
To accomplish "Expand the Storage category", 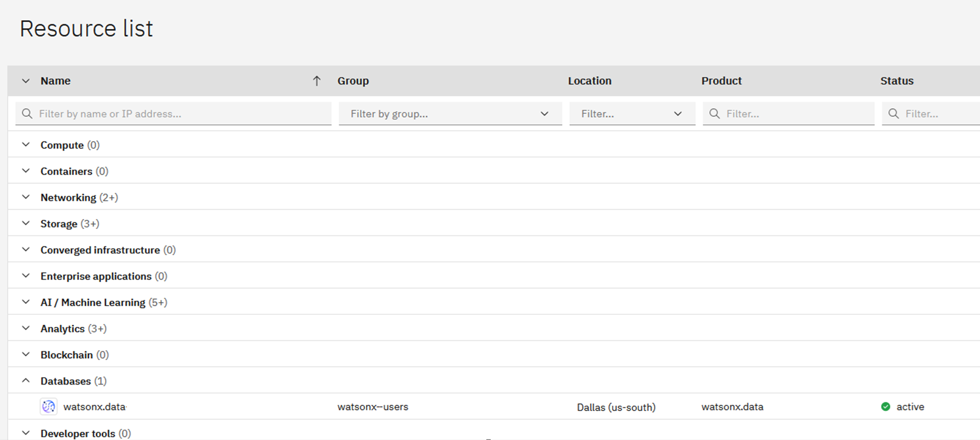I will pyautogui.click(x=26, y=223).
